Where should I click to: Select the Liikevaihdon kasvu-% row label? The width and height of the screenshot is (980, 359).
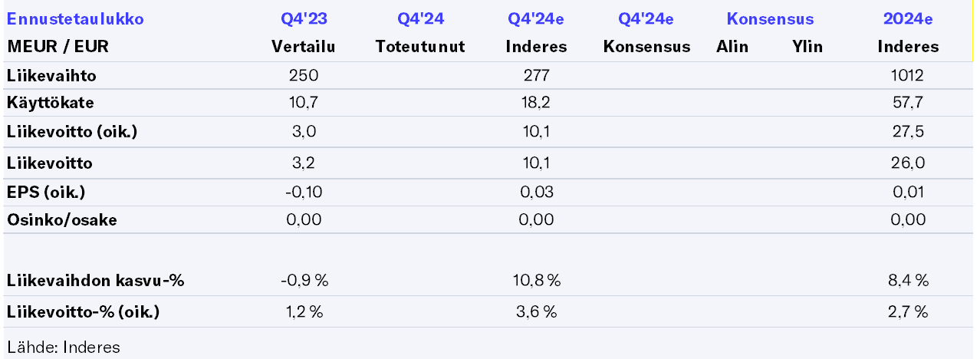(96, 281)
